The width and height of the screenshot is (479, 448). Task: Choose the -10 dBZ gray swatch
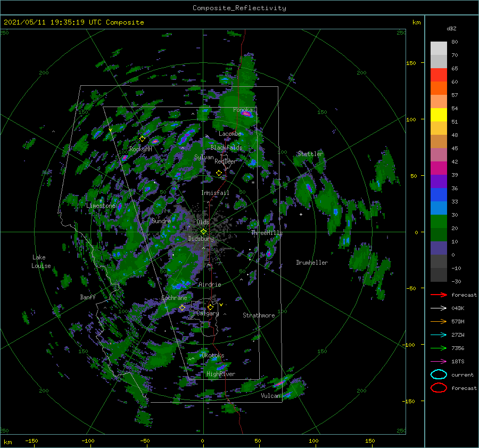click(x=439, y=261)
